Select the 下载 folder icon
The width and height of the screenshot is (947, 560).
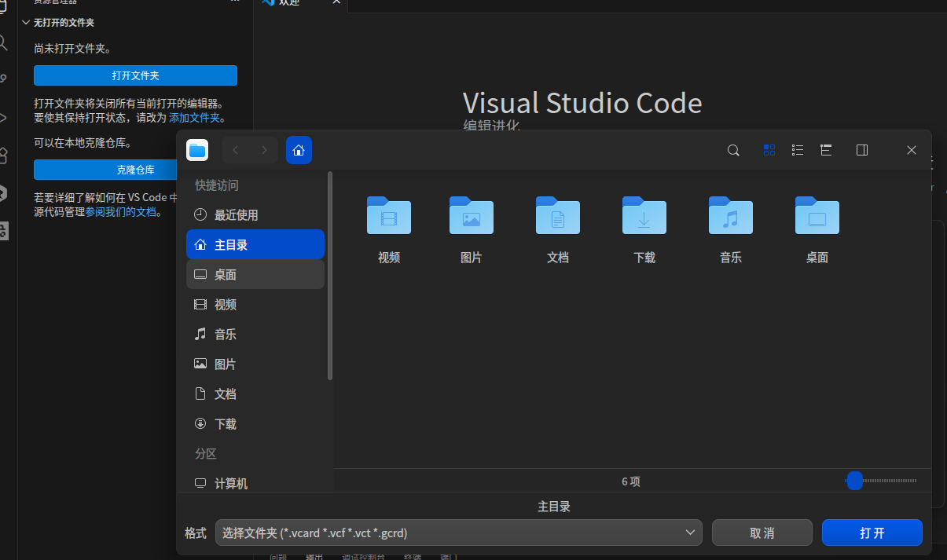pyautogui.click(x=644, y=215)
